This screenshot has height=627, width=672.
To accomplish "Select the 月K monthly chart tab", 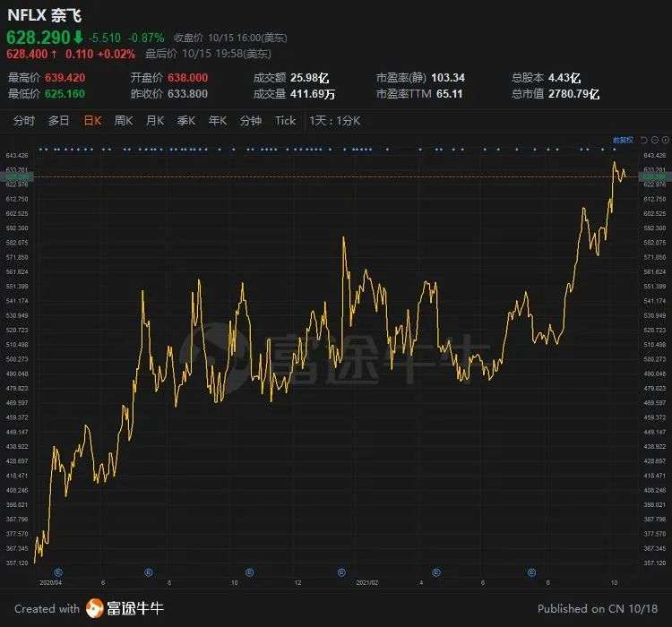I will point(154,121).
